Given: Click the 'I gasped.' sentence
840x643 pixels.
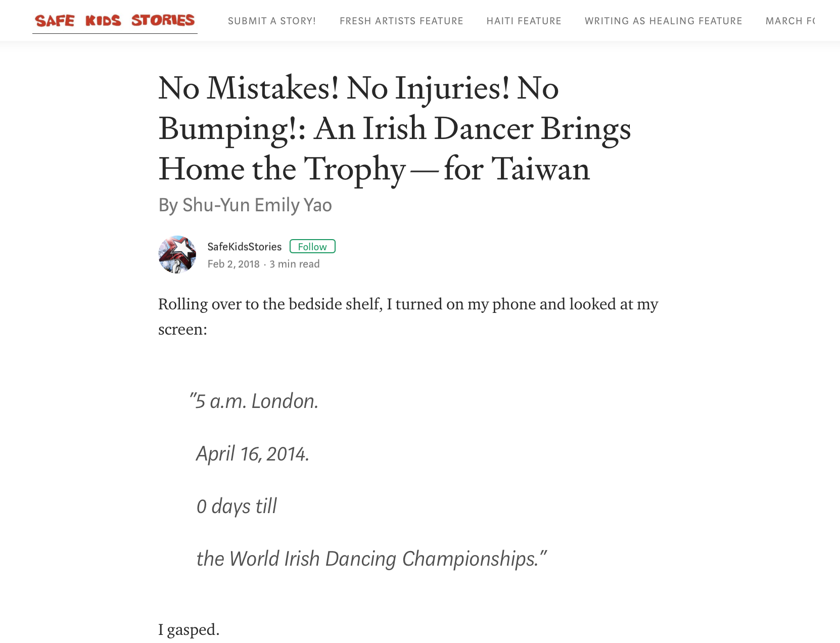Looking at the screenshot, I should point(189,630).
